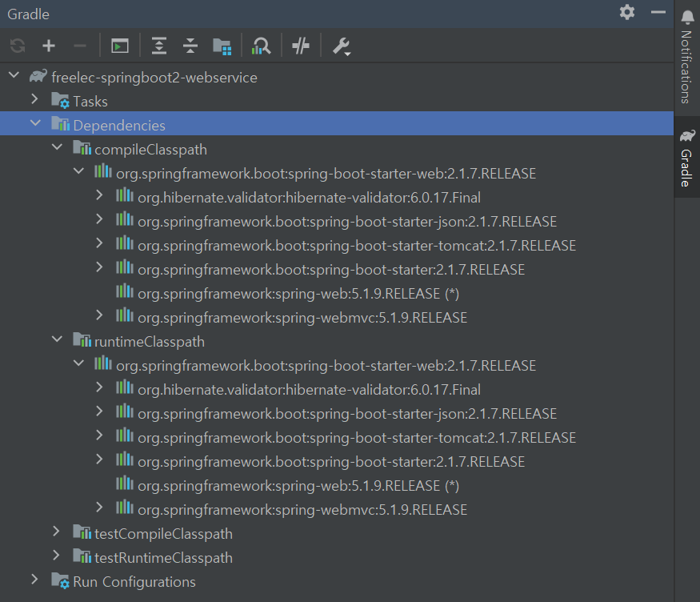Click the testCompileClasspath folder icon
This screenshot has height=602, width=700.
pyautogui.click(x=82, y=532)
